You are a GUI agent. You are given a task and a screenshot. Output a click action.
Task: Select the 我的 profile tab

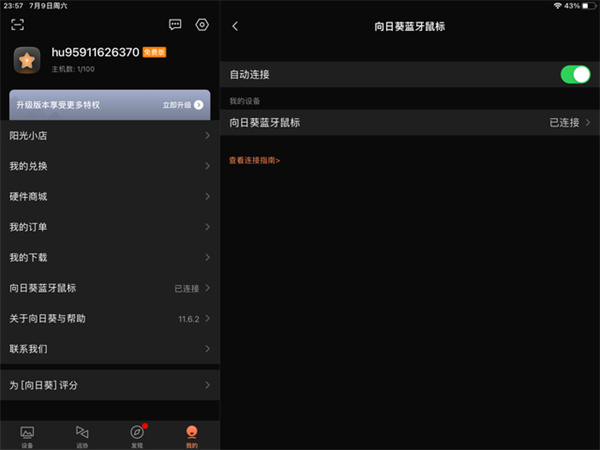[191, 435]
